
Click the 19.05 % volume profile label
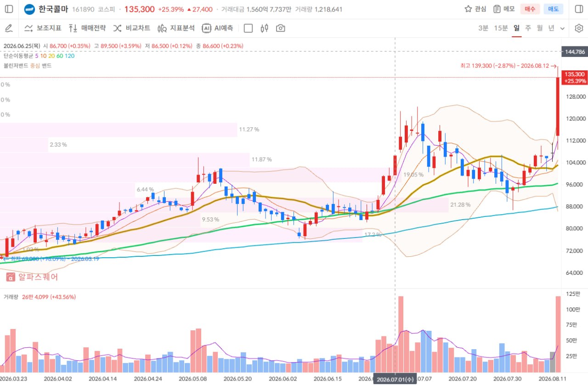[x=413, y=175]
